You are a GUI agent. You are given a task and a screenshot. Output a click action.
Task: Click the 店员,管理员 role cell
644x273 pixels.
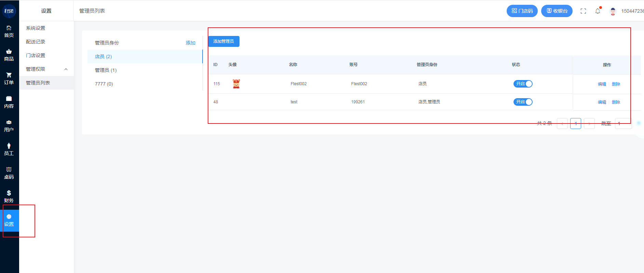point(429,102)
